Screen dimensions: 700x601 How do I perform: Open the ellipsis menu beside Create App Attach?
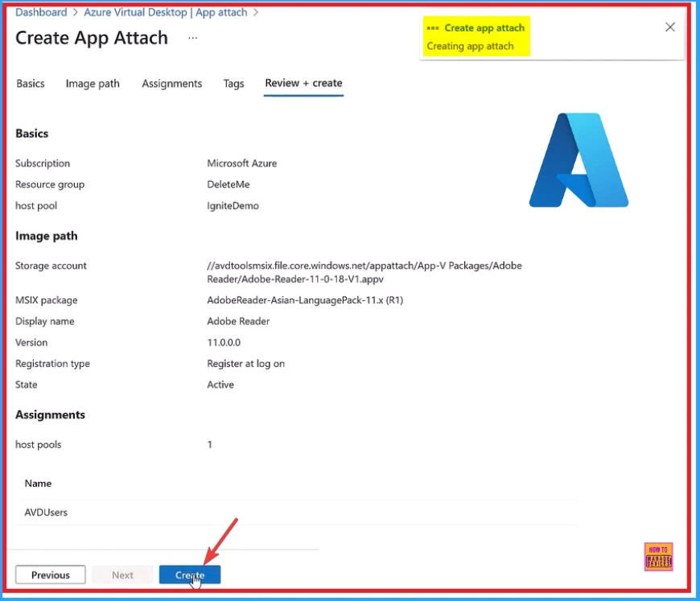click(192, 38)
